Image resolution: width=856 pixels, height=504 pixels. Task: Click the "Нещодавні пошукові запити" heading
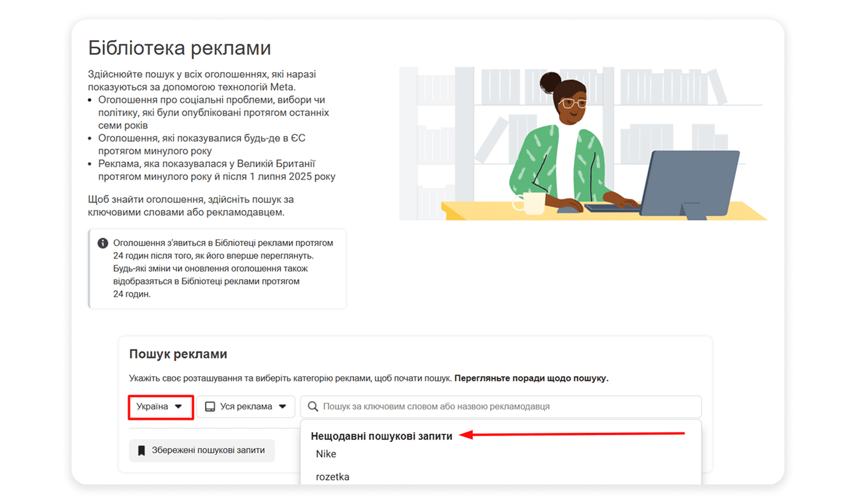(x=381, y=436)
